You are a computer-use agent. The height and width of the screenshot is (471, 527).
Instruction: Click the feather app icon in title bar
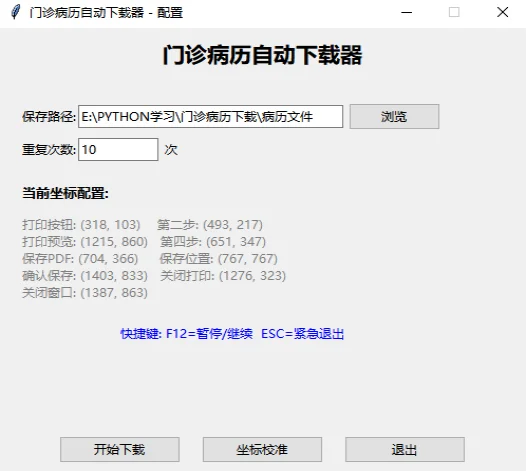coord(15,12)
